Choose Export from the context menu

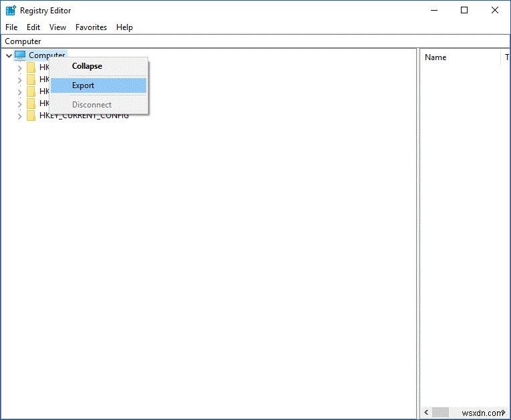click(x=98, y=85)
